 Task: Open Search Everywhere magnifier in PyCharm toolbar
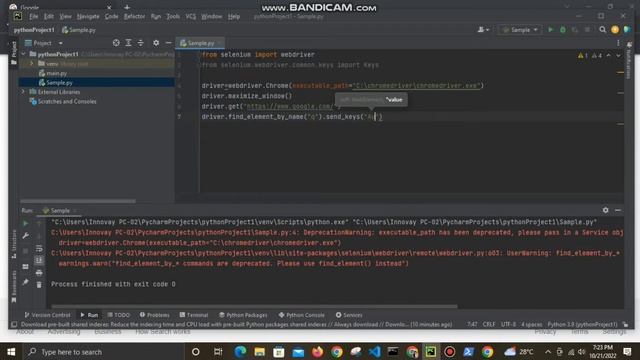pyautogui.click(x=602, y=30)
